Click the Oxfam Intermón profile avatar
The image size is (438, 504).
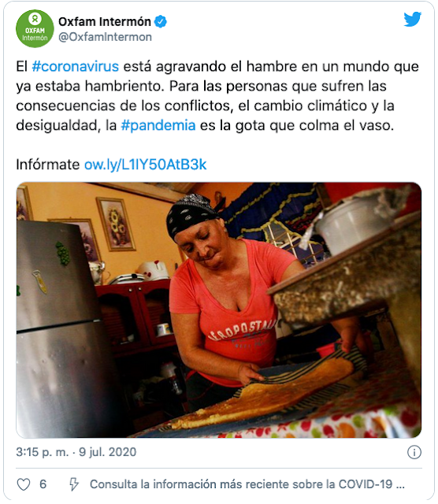coord(35,28)
